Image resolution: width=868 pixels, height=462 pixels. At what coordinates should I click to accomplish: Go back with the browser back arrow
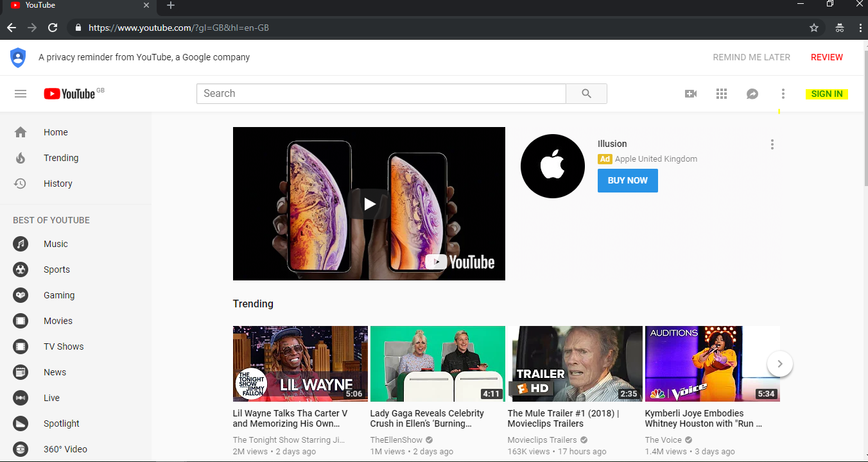click(11, 28)
